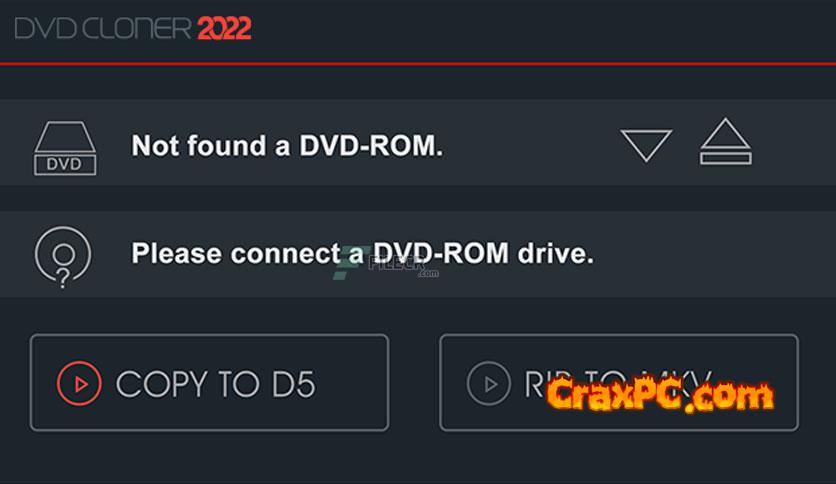
Task: Click the gray play icon on the Rip to MKV button
Action: [488, 383]
